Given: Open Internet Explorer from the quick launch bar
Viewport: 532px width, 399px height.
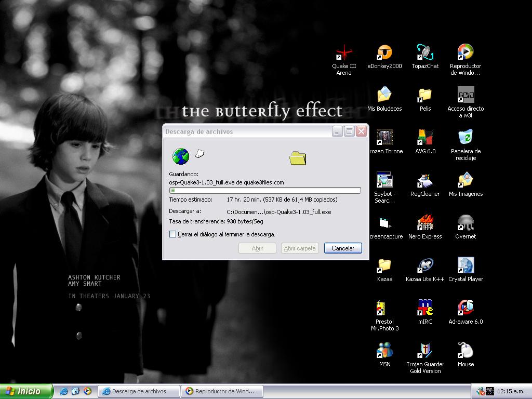Looking at the screenshot, I should coord(63,391).
